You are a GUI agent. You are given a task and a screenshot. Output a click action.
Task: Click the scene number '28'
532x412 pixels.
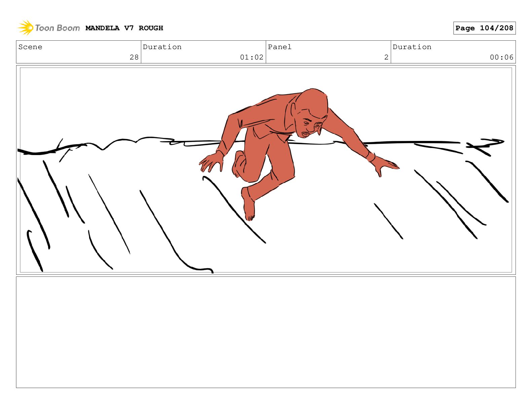(134, 58)
